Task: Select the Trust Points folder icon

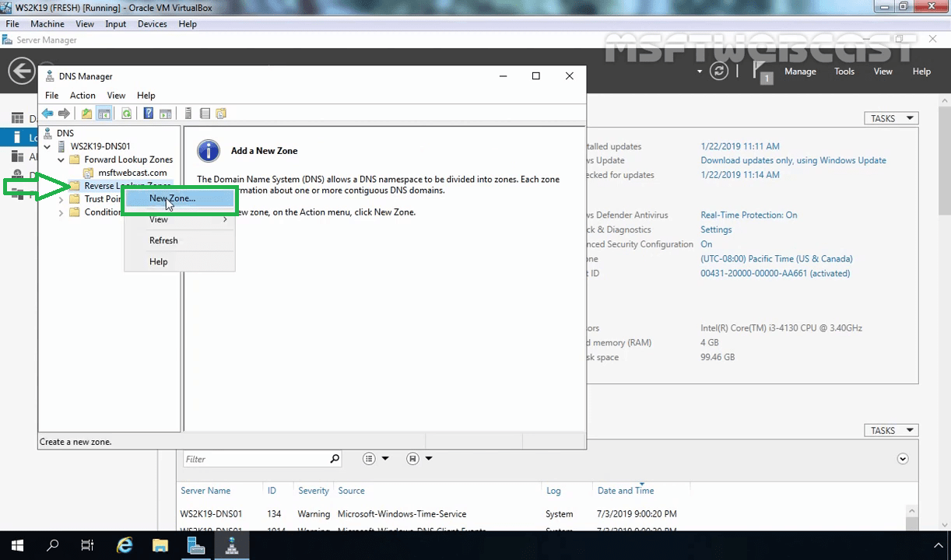Action: click(75, 199)
